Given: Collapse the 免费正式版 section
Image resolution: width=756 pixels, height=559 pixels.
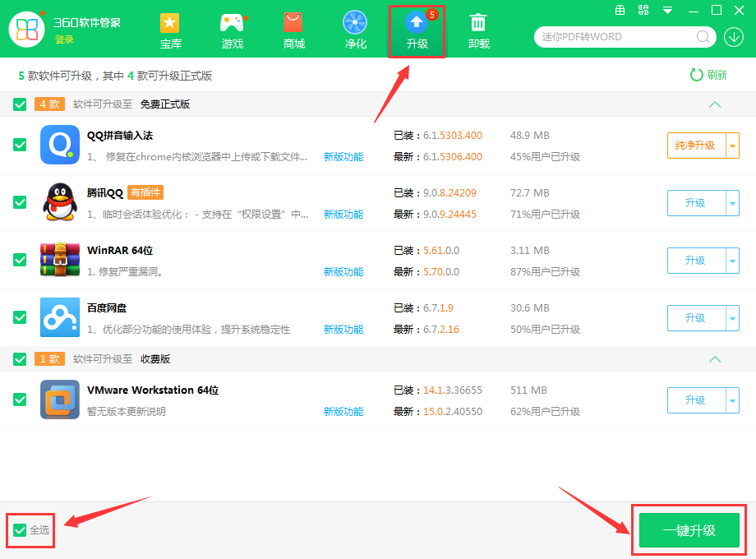Looking at the screenshot, I should click(x=714, y=104).
